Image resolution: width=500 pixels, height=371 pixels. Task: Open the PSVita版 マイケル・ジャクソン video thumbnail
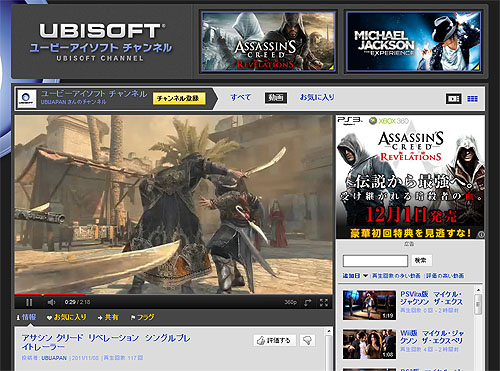[369, 305]
